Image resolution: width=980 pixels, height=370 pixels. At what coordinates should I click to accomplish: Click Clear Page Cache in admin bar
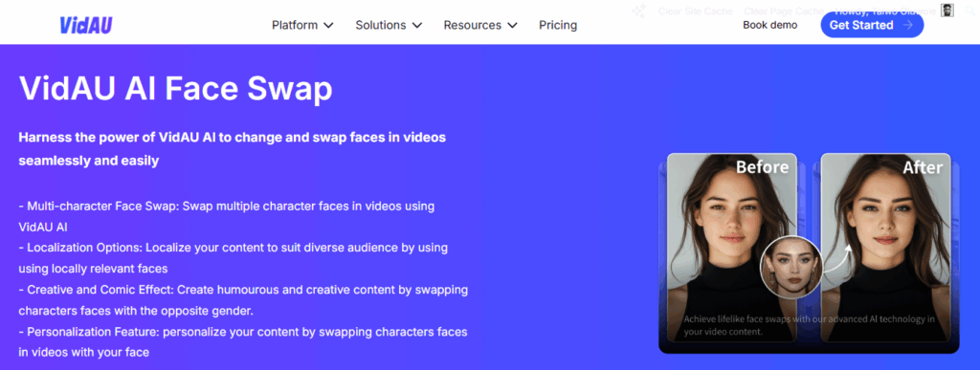pos(784,11)
